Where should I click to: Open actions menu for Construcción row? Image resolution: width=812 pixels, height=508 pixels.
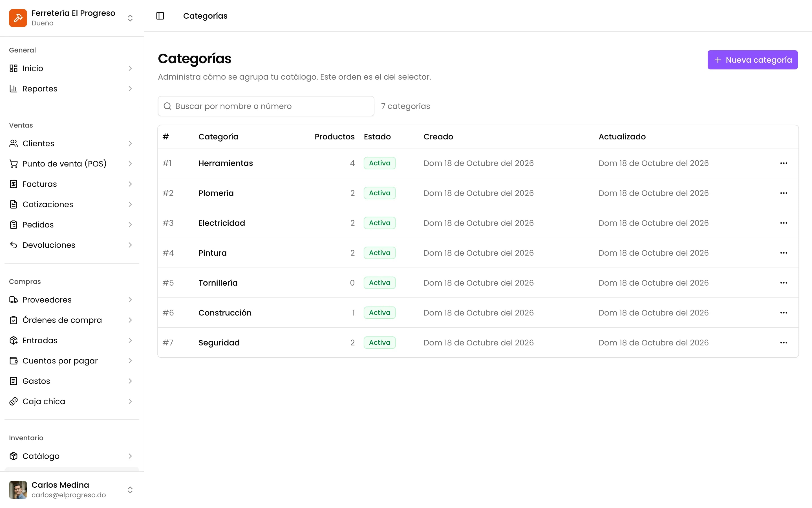pyautogui.click(x=784, y=313)
